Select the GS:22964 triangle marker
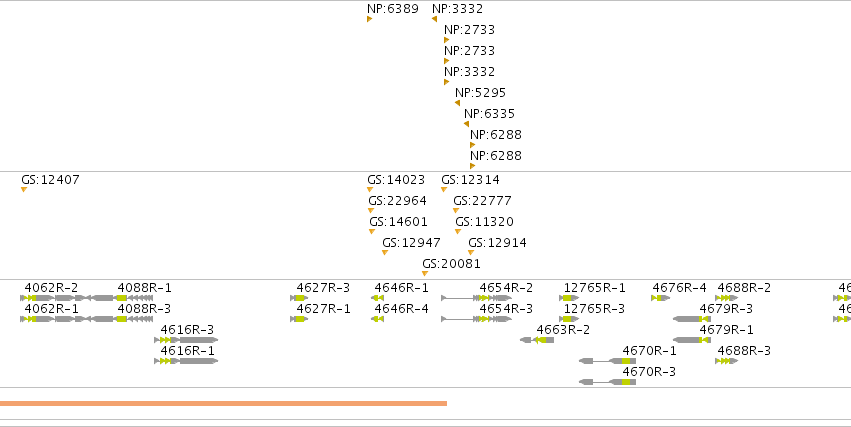The height and width of the screenshot is (427, 851). (371, 211)
